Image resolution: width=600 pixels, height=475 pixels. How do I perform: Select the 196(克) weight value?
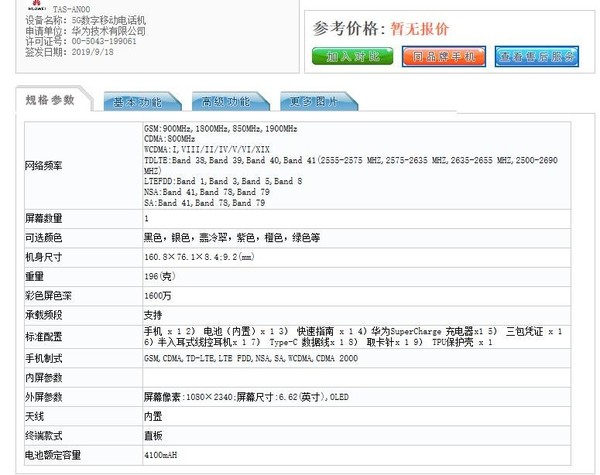click(x=160, y=276)
